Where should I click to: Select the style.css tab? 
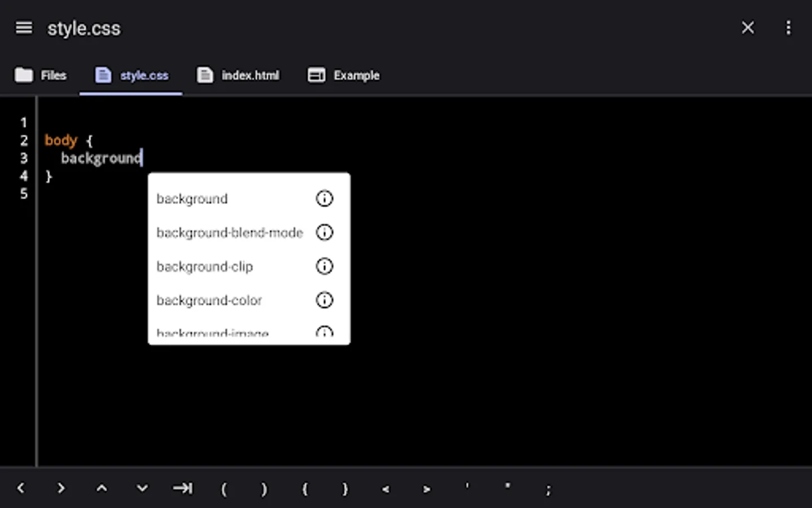[x=132, y=75]
